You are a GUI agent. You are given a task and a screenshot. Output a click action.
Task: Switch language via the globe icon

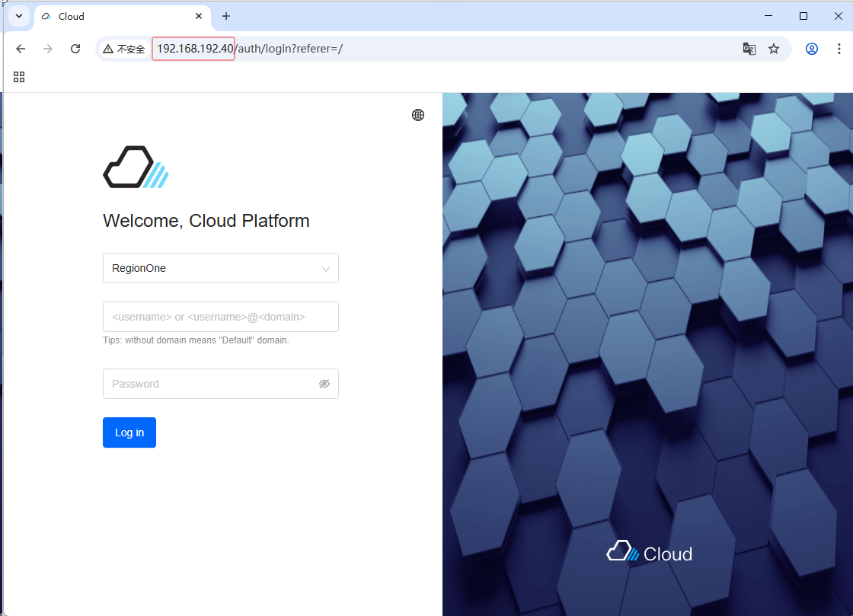click(418, 115)
